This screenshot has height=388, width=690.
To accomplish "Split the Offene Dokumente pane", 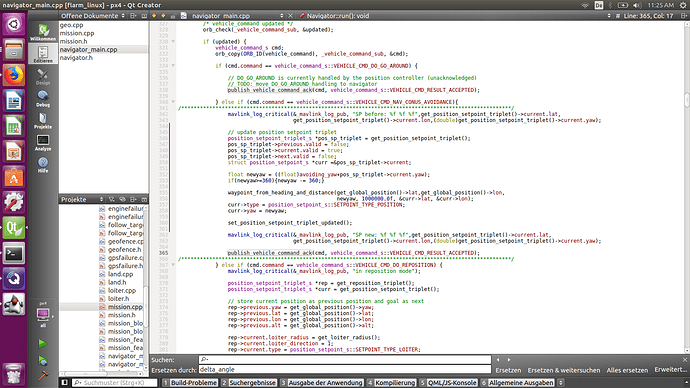I will tap(134, 16).
